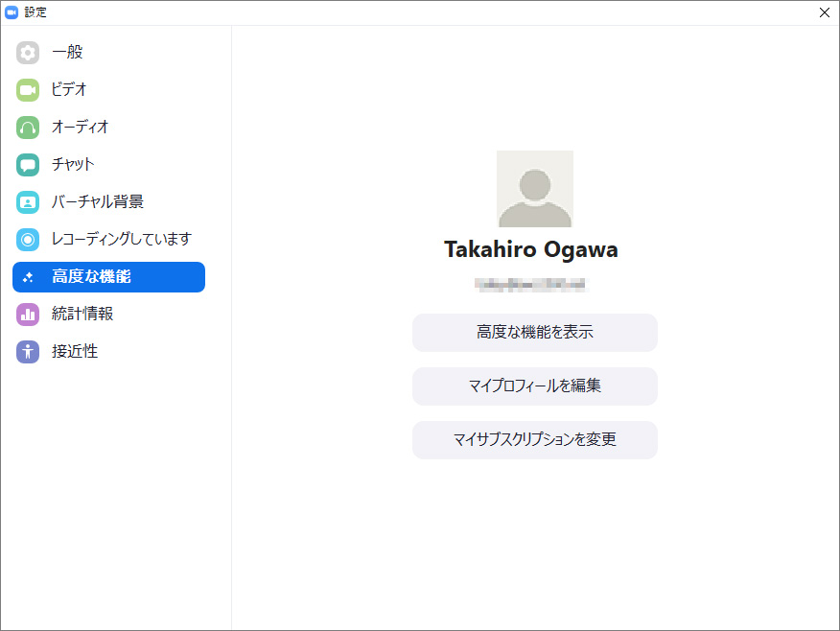Click the マイプロフィールを編集 button

tap(535, 386)
